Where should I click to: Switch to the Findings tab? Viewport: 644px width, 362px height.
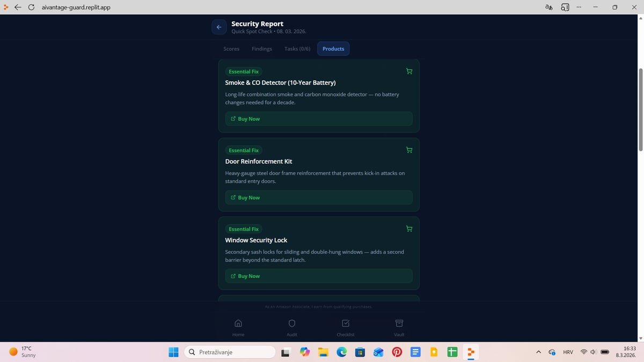pyautogui.click(x=261, y=48)
